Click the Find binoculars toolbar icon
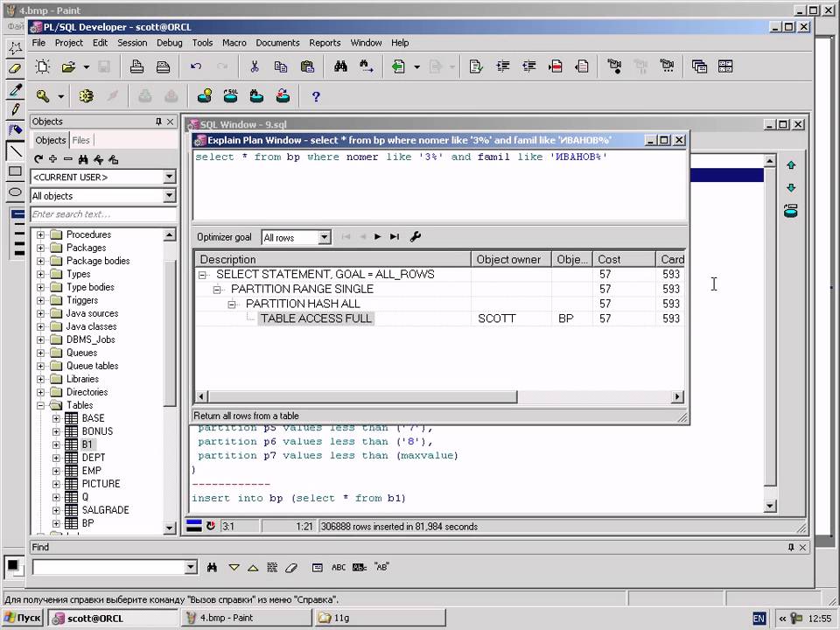This screenshot has width=840, height=630. coord(340,66)
